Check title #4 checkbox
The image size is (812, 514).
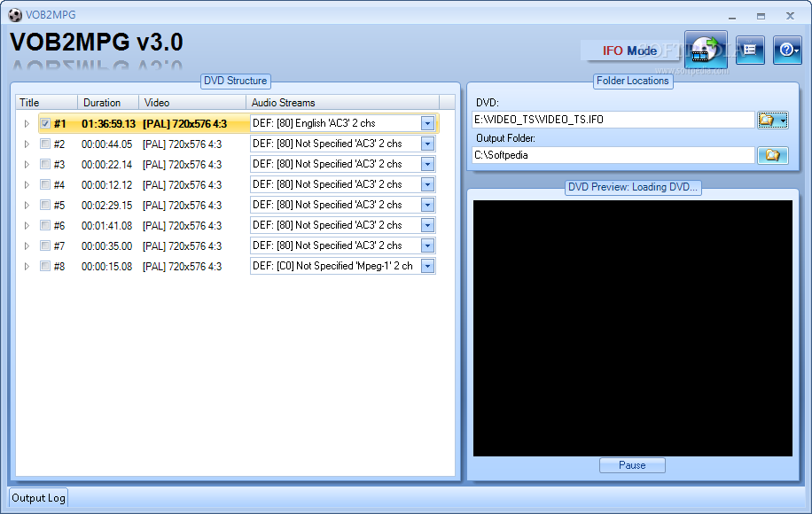(45, 185)
